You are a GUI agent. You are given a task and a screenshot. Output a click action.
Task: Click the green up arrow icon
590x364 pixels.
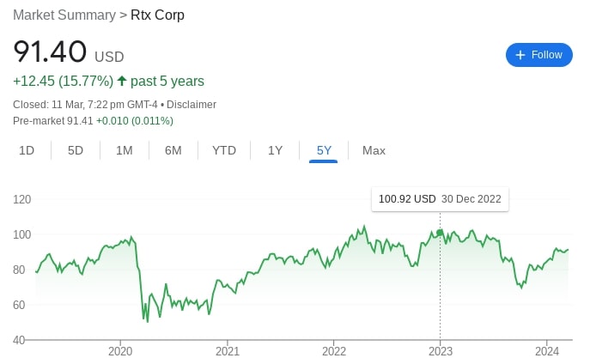coord(122,82)
